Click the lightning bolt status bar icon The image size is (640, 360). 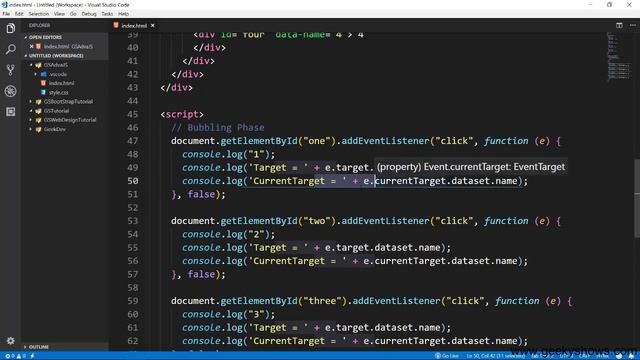click(32, 356)
